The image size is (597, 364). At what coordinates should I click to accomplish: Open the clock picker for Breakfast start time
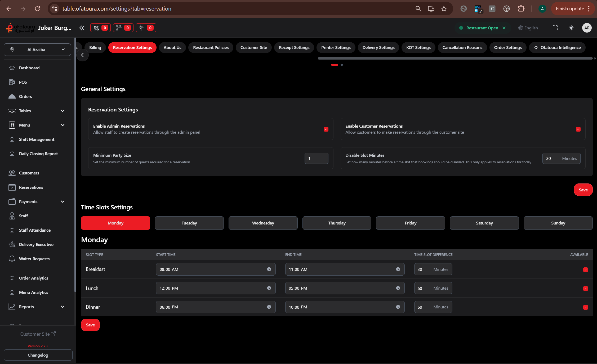tap(269, 269)
